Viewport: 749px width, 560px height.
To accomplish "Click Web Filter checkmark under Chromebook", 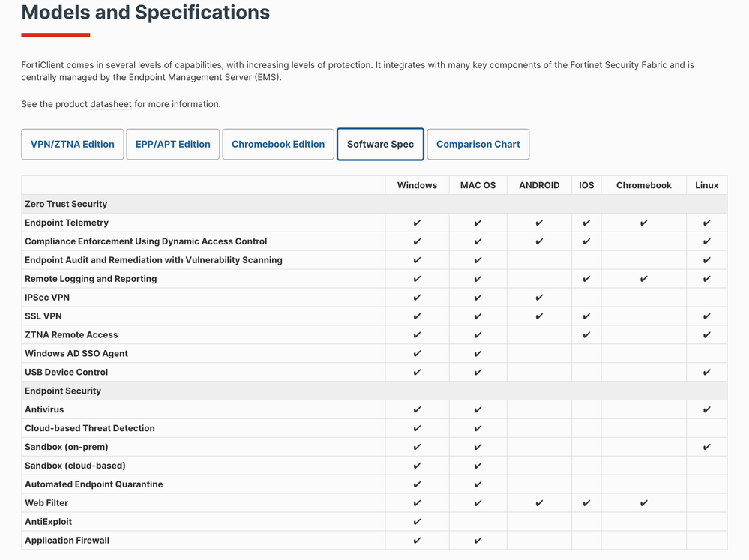I will tap(643, 503).
